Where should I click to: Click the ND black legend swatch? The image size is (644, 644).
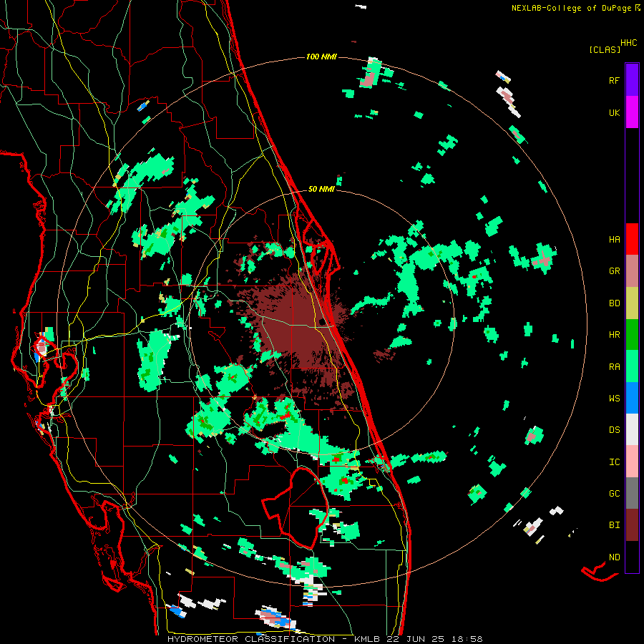[632, 557]
